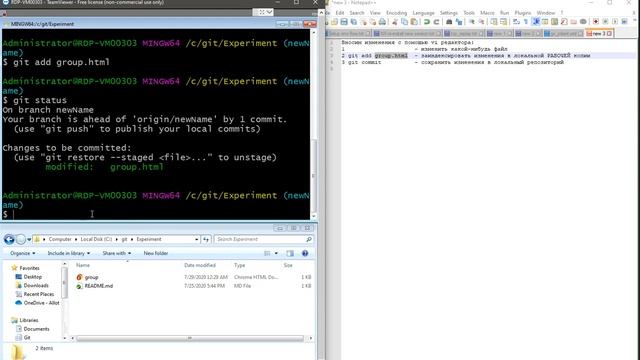
Task: Open the Document Map toolbar icon
Action: tap(554, 22)
